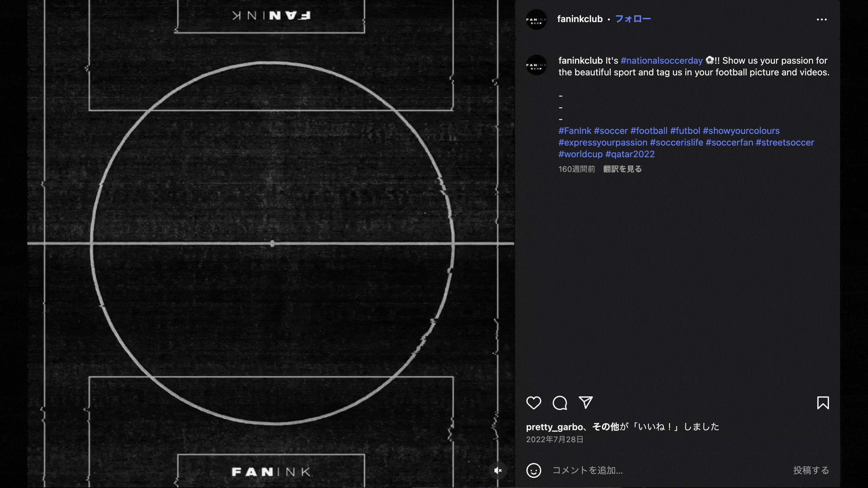
Task: Save the post with the bookmark icon
Action: tap(823, 403)
